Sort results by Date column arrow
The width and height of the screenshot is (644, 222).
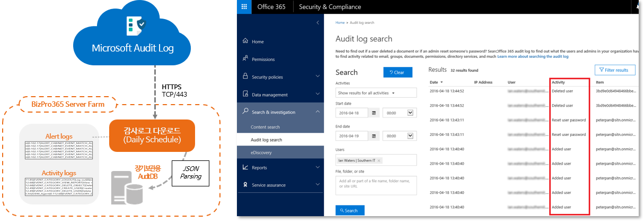coord(442,83)
